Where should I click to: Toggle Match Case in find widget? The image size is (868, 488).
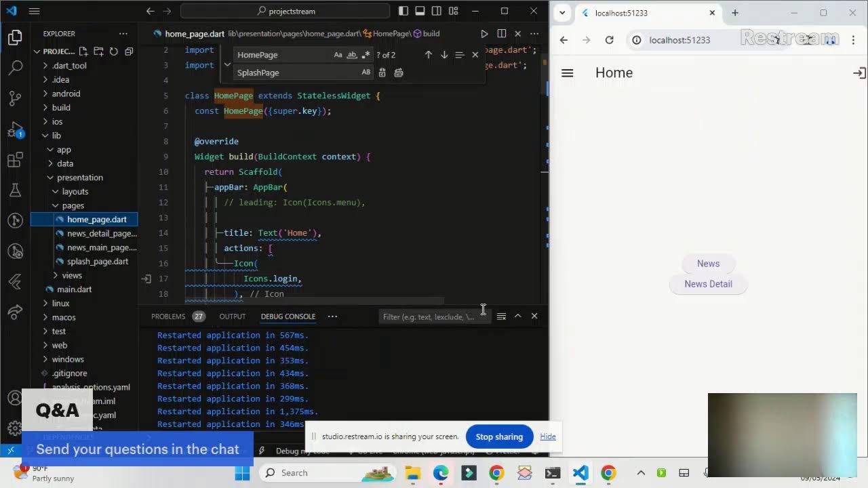(338, 55)
